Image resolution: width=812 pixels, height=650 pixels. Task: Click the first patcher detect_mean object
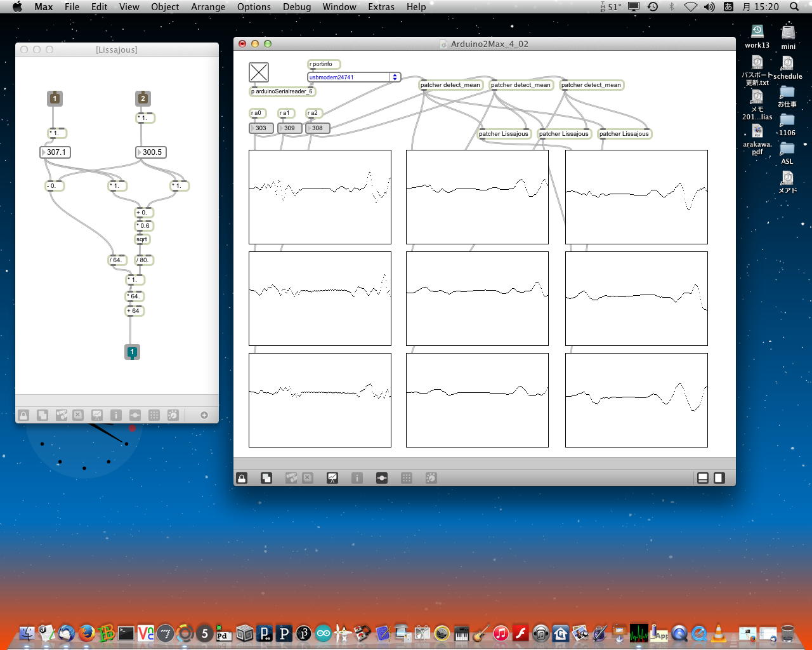450,85
